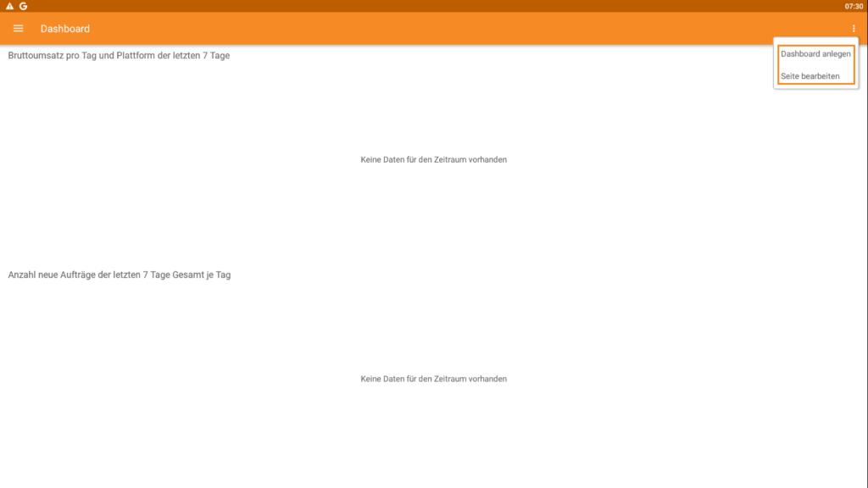868x488 pixels.
Task: Click the warning notification icon top left
Action: click(8, 6)
